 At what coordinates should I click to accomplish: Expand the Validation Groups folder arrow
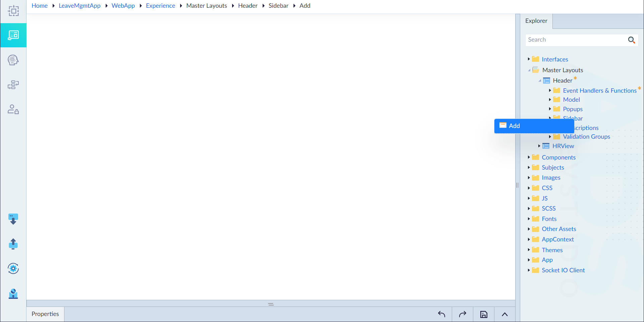(x=550, y=137)
